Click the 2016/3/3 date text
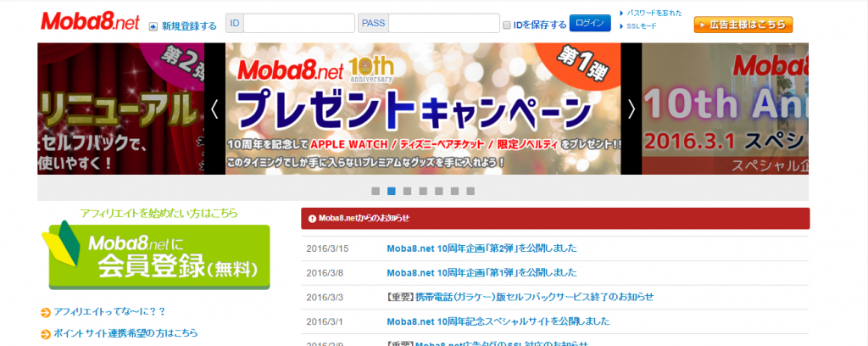Image resolution: width=868 pixels, height=346 pixels. click(325, 298)
